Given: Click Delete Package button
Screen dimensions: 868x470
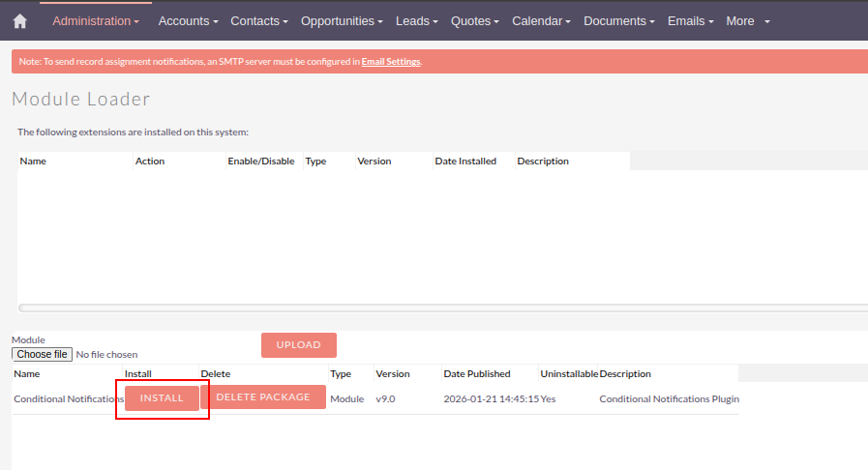Looking at the screenshot, I should coord(263,397).
